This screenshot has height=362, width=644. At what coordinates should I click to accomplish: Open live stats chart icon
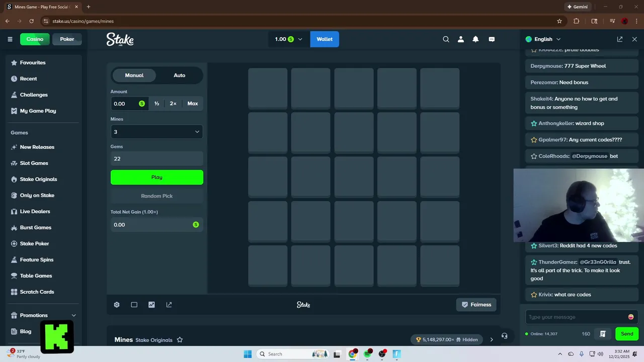151,305
